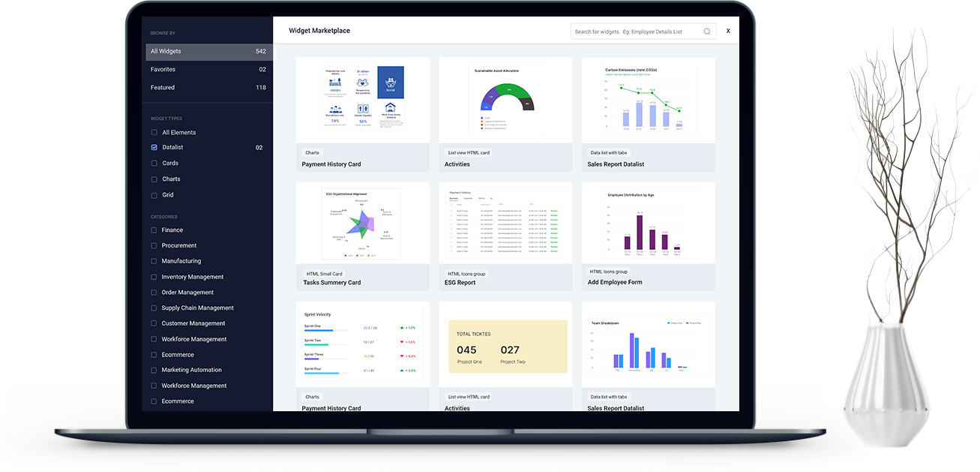Enable the Cards widget type checkbox
The width and height of the screenshot is (980, 472).
tap(154, 164)
